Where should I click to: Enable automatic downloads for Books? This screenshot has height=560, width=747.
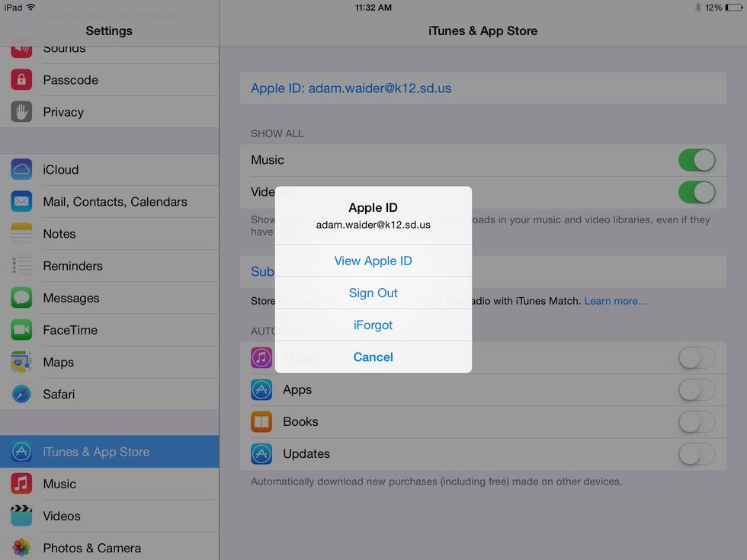697,422
